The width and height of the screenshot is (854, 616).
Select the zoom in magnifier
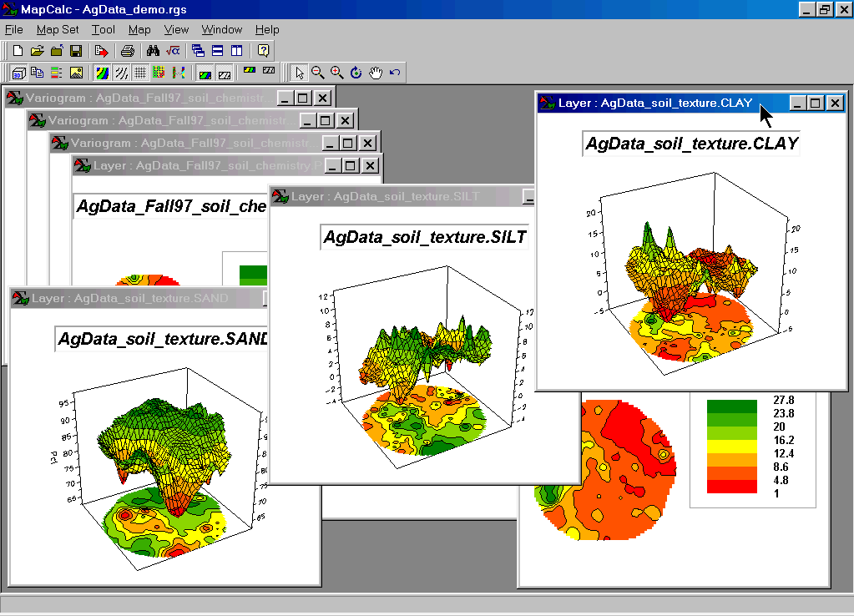click(337, 73)
